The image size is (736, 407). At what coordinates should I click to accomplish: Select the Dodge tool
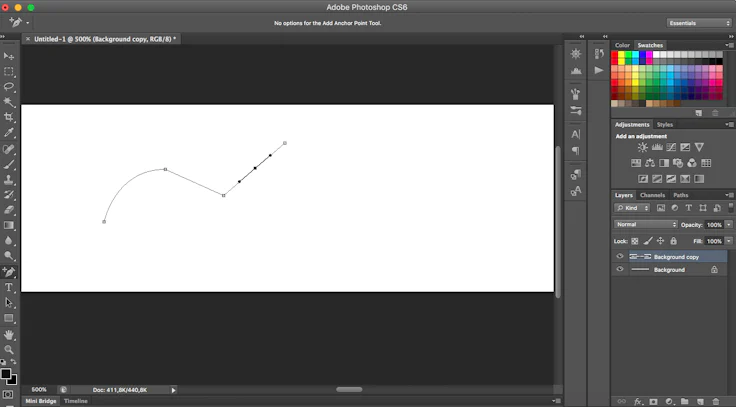8,255
